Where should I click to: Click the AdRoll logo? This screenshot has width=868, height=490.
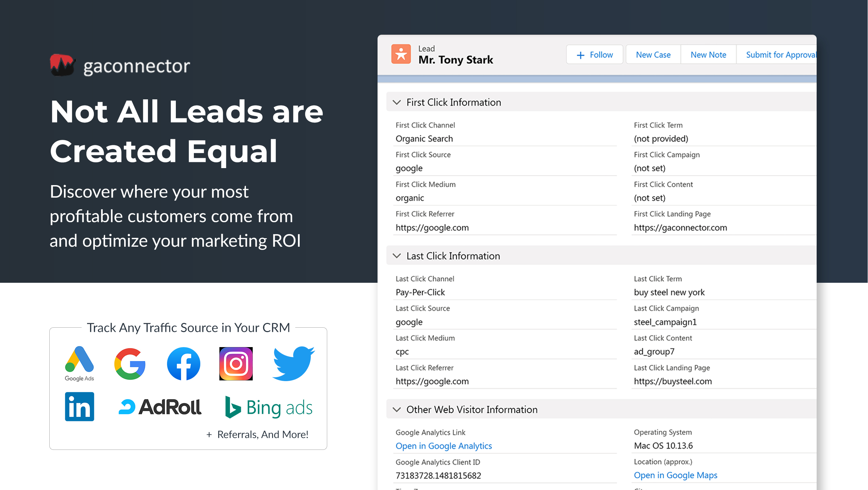click(160, 407)
